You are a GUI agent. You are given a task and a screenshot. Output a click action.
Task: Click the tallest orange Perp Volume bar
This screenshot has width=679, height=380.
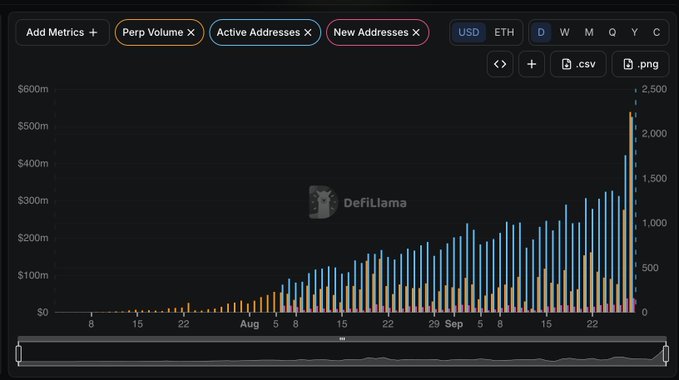630,212
